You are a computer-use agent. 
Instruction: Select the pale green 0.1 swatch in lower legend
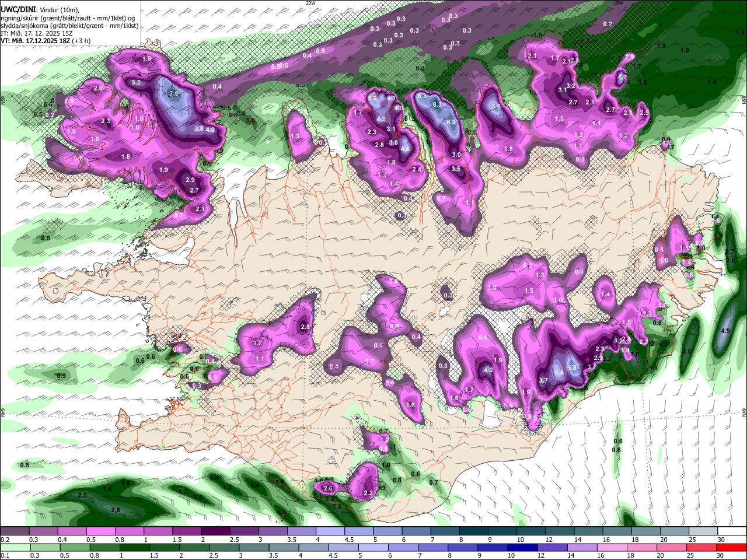coord(15,547)
